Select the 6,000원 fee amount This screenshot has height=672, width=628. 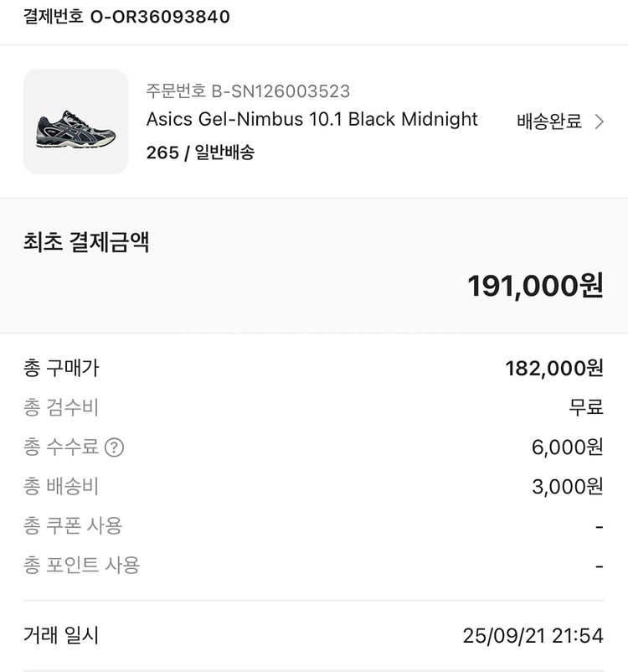(x=568, y=447)
